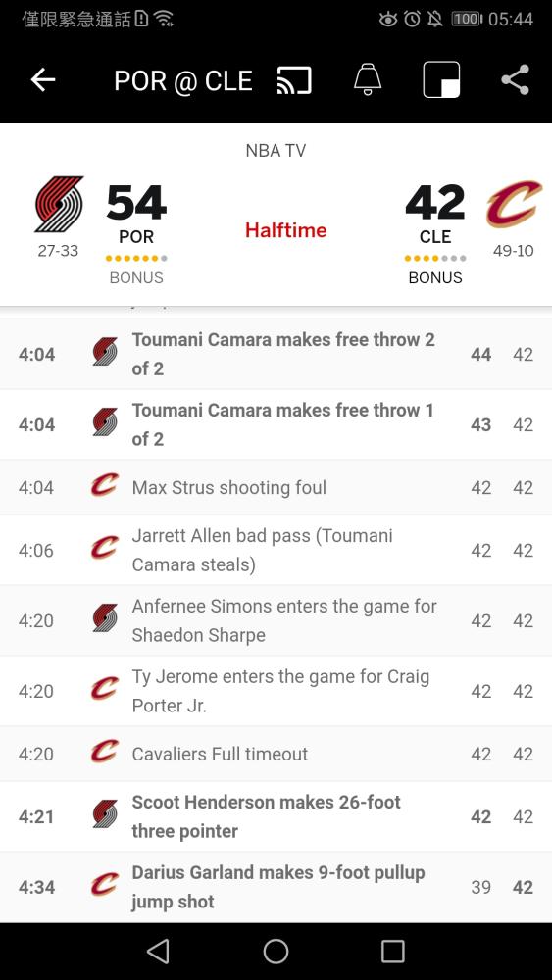
Task: Tap the POR team abbreviation
Action: 136,237
